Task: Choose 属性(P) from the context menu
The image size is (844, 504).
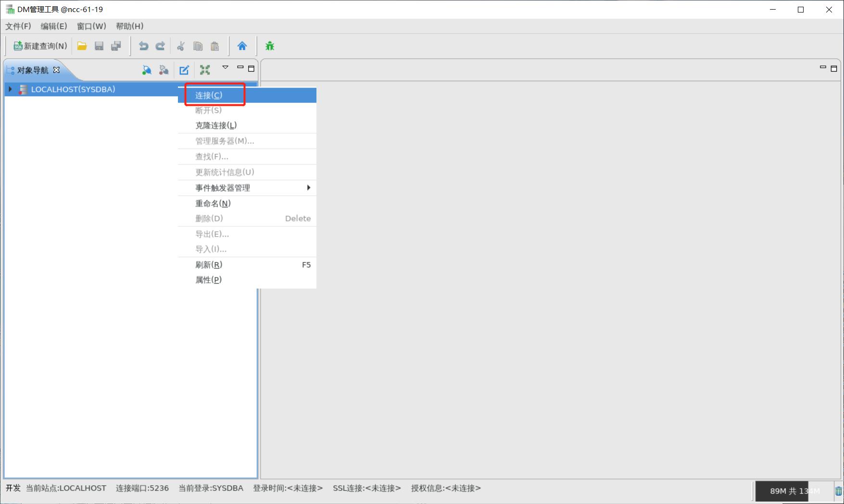Action: (247, 280)
